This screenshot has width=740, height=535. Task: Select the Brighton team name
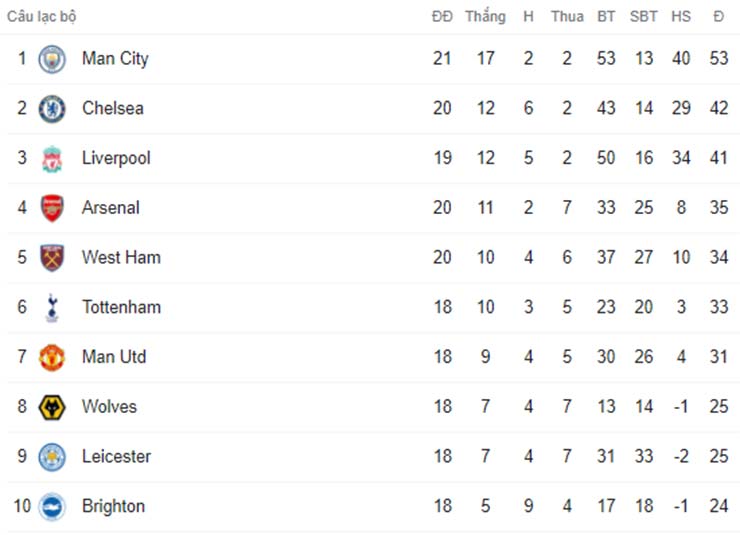(113, 506)
